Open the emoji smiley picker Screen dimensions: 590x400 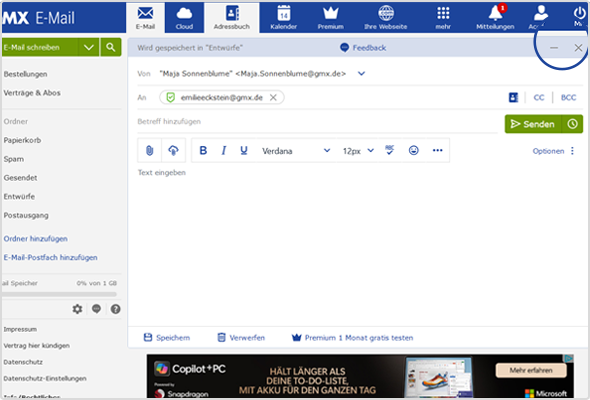pos(414,151)
